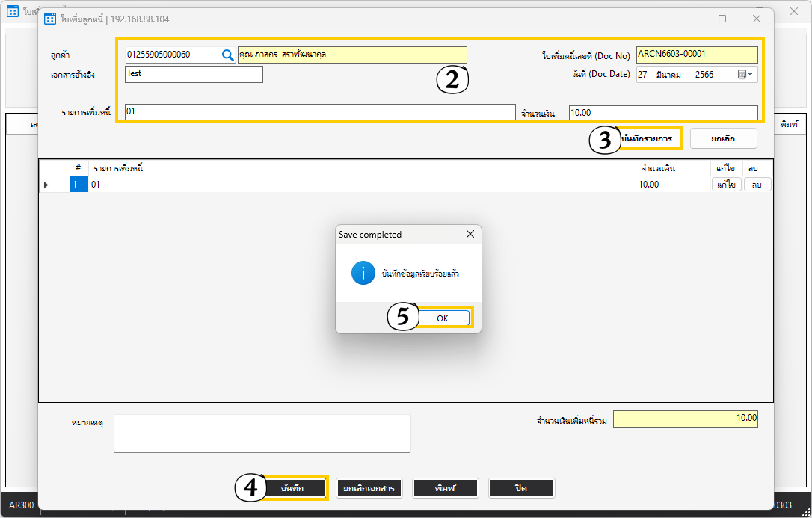812x518 pixels.
Task: Click the เอกสารอ้างอิง field containing Test
Action: coord(194,74)
